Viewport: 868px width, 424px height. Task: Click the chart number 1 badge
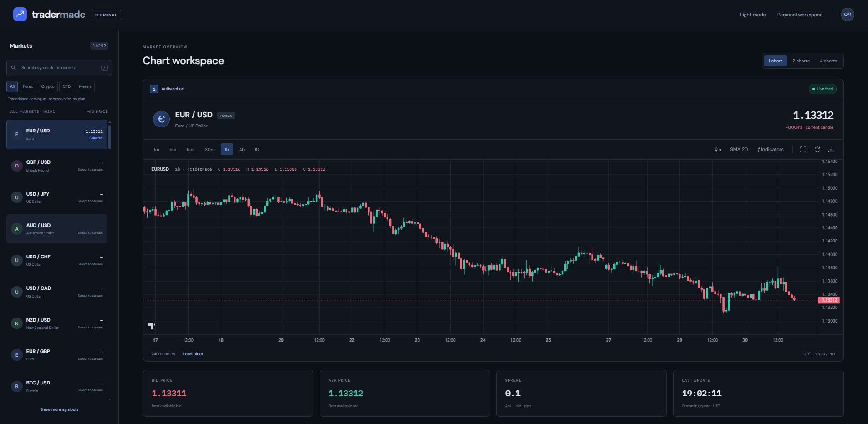(x=154, y=89)
